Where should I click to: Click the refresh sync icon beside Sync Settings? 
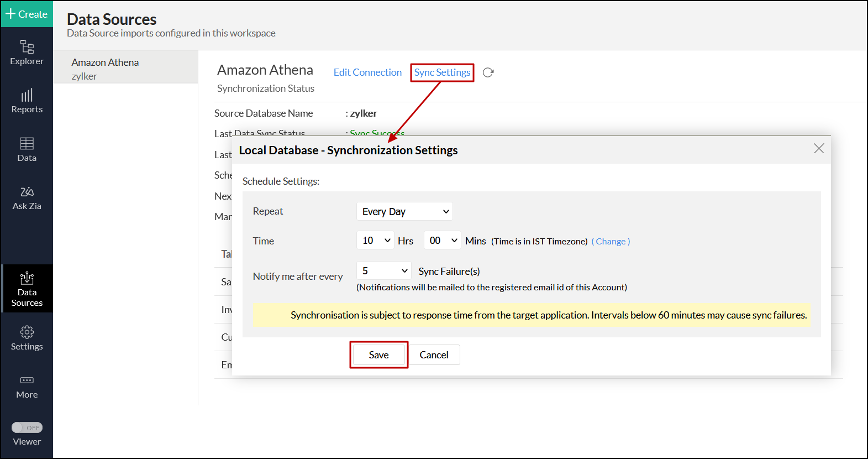(x=488, y=72)
